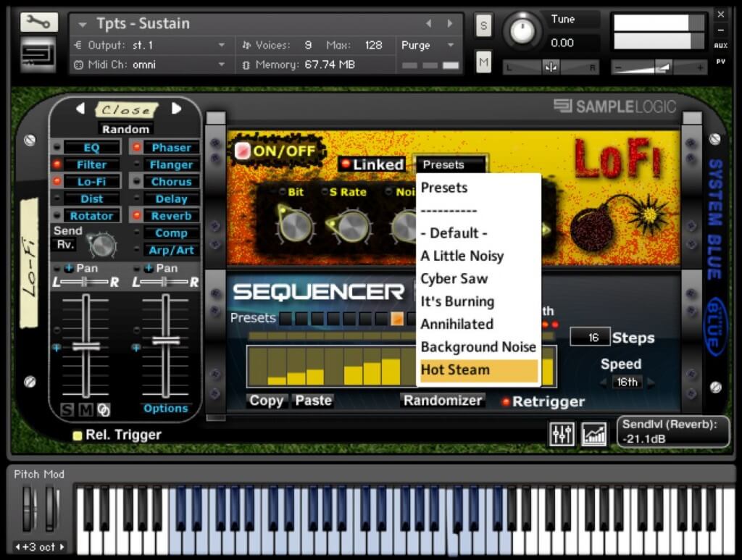Increase speed with right arrow
Image resolution: width=742 pixels, height=560 pixels.
click(x=651, y=383)
